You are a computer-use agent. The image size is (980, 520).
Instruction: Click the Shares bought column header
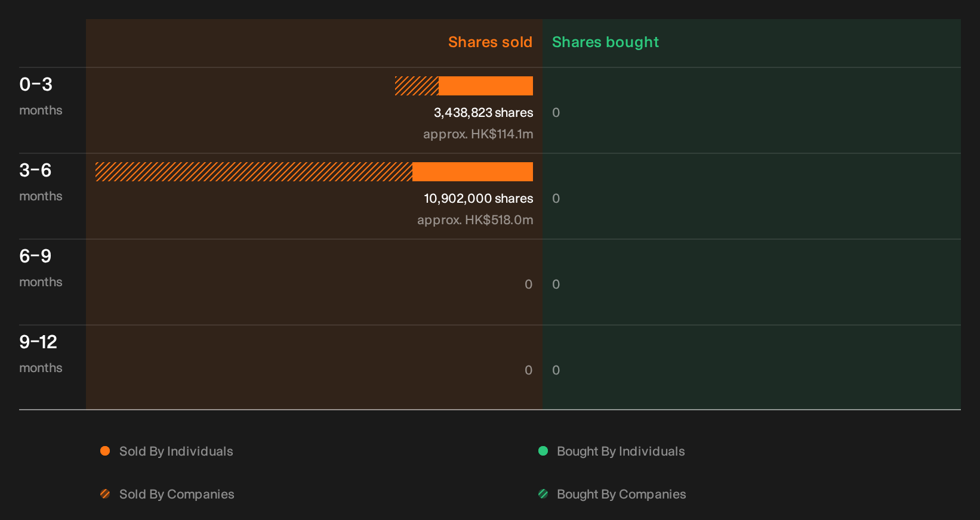point(605,42)
